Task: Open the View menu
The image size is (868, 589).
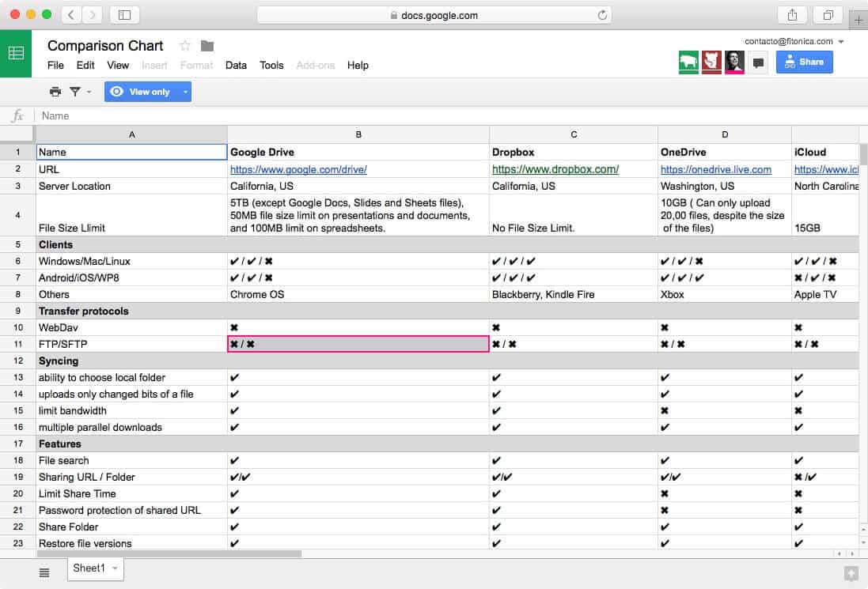Action: click(x=118, y=66)
